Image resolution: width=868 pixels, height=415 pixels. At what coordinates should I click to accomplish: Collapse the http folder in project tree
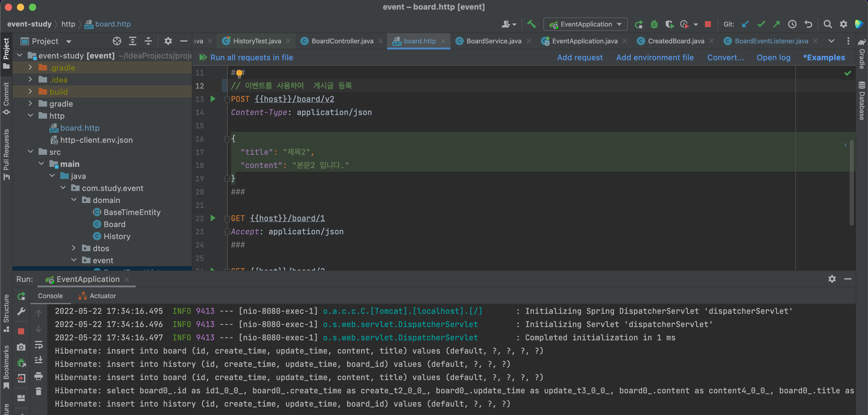tap(31, 115)
